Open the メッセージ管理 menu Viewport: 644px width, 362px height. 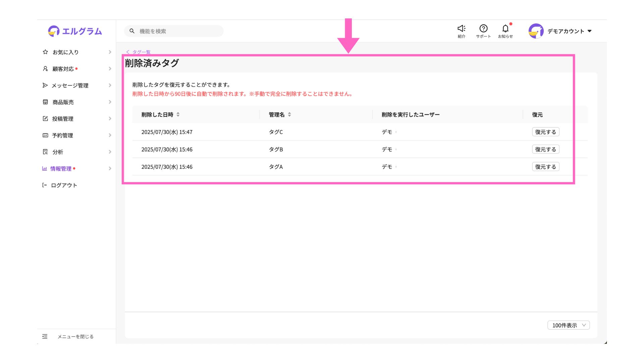[x=70, y=85]
